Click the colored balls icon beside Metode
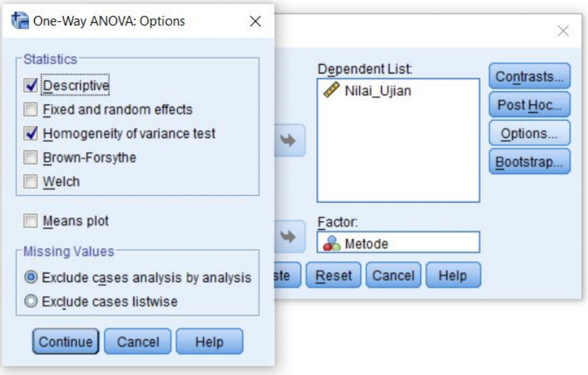This screenshot has width=588, height=375. [331, 243]
